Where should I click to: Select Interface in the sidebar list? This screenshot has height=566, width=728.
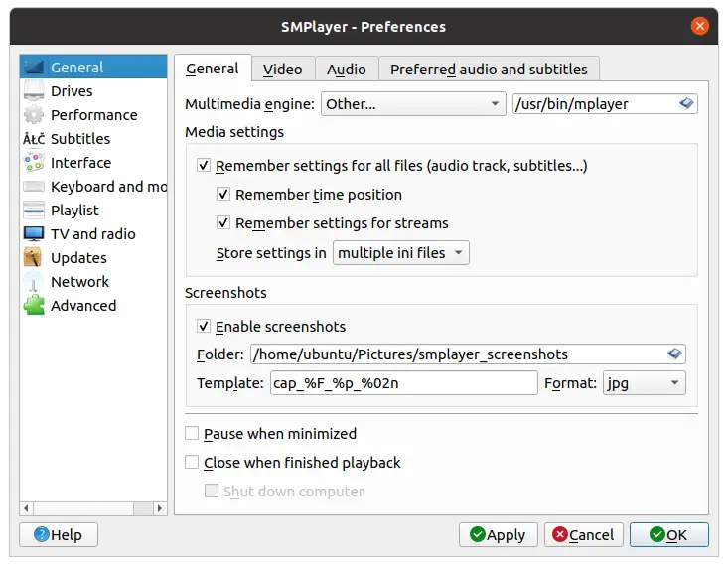coord(93,163)
